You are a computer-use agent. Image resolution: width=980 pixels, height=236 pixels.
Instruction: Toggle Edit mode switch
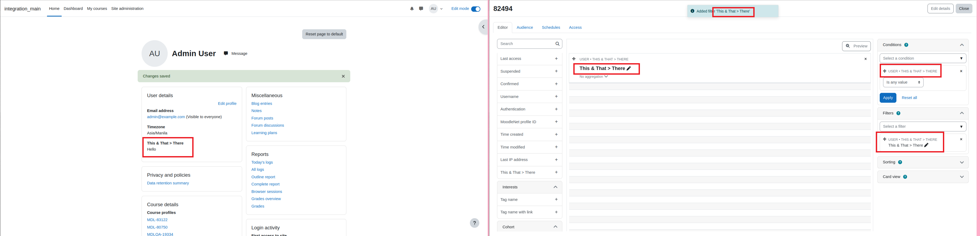(476, 9)
